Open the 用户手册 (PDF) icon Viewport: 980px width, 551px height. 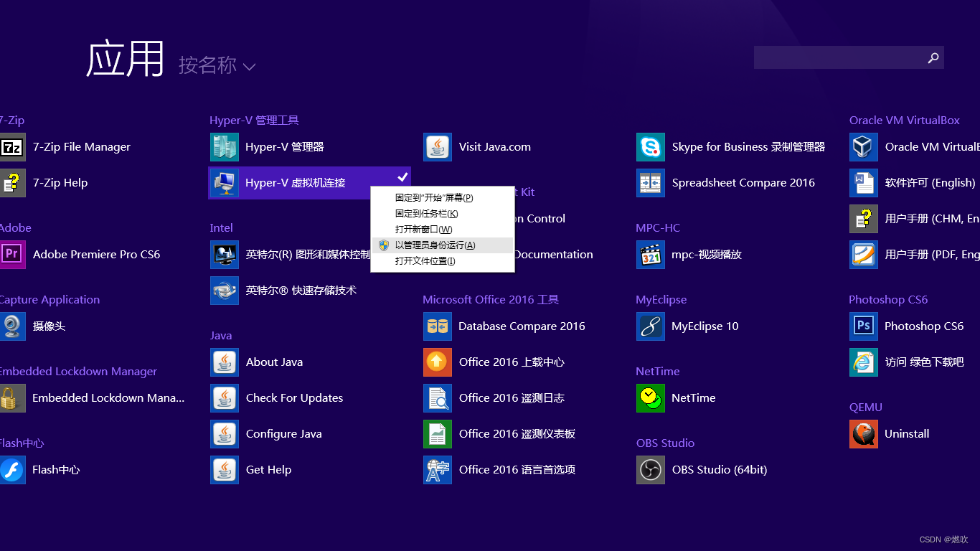click(864, 255)
